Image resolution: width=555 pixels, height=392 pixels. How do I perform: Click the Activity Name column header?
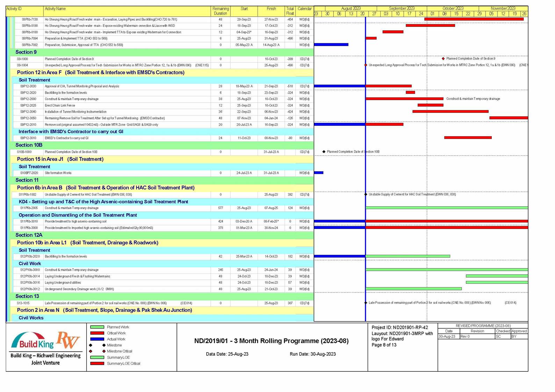coord(127,11)
